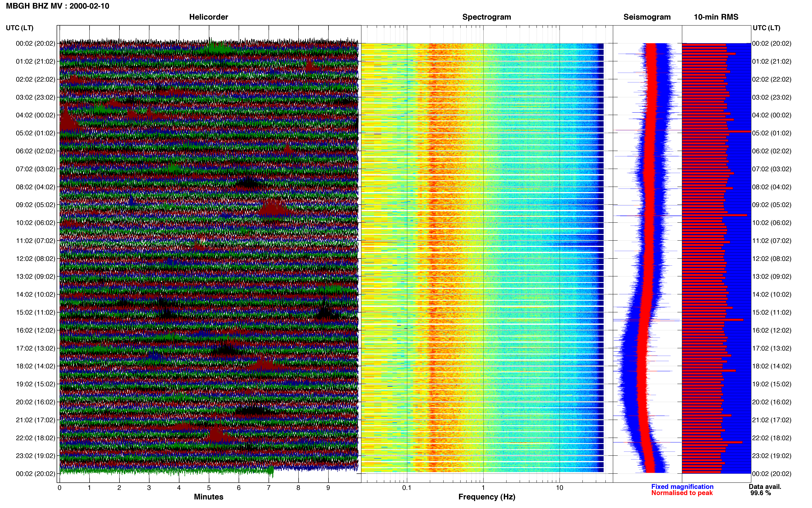Click the left '09:02 (05:02)' time label
The height and width of the screenshot is (508, 812).
(36, 205)
